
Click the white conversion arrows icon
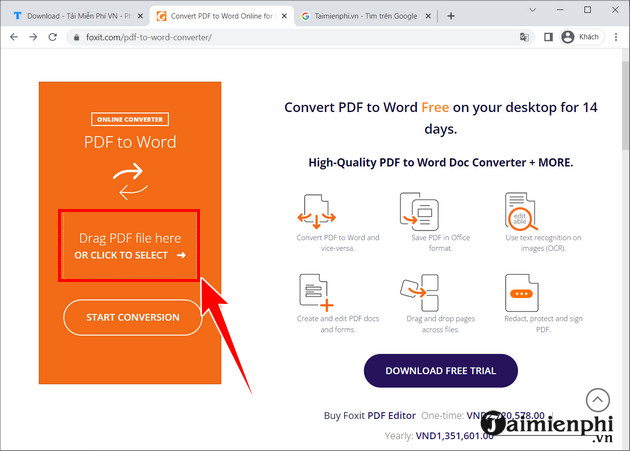pyautogui.click(x=130, y=181)
